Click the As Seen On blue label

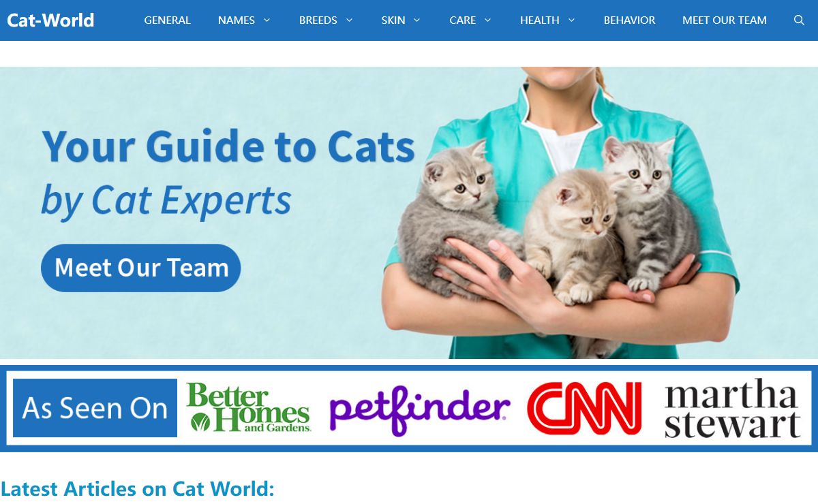click(95, 408)
